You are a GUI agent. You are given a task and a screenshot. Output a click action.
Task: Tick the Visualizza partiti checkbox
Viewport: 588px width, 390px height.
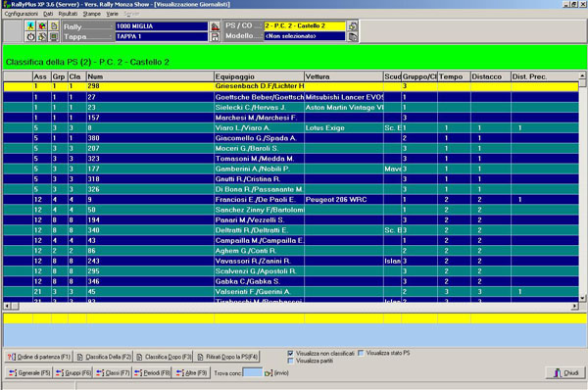(290, 361)
